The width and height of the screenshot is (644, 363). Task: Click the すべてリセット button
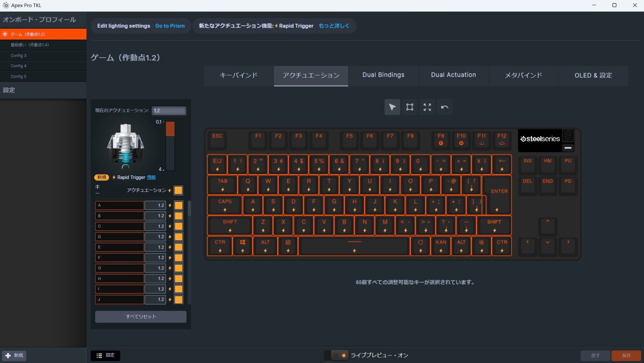pos(141,316)
